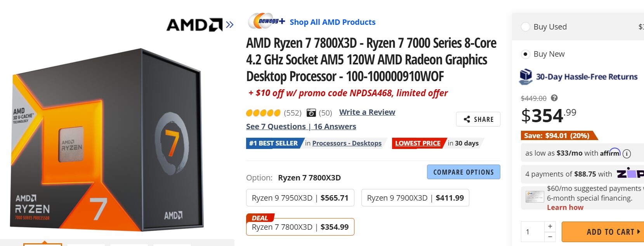This screenshot has width=644, height=246.
Task: Click the five-star rating eggs
Action: point(263,113)
